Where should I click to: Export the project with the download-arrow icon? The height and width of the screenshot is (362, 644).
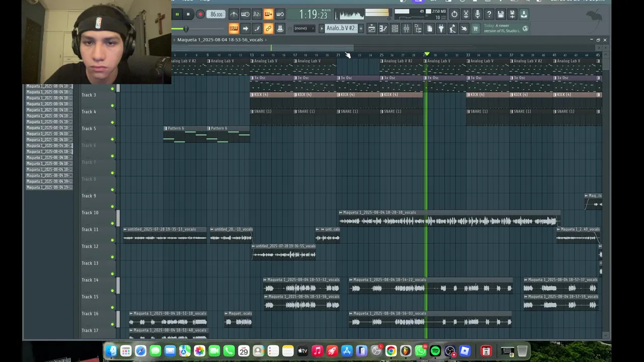tap(524, 14)
